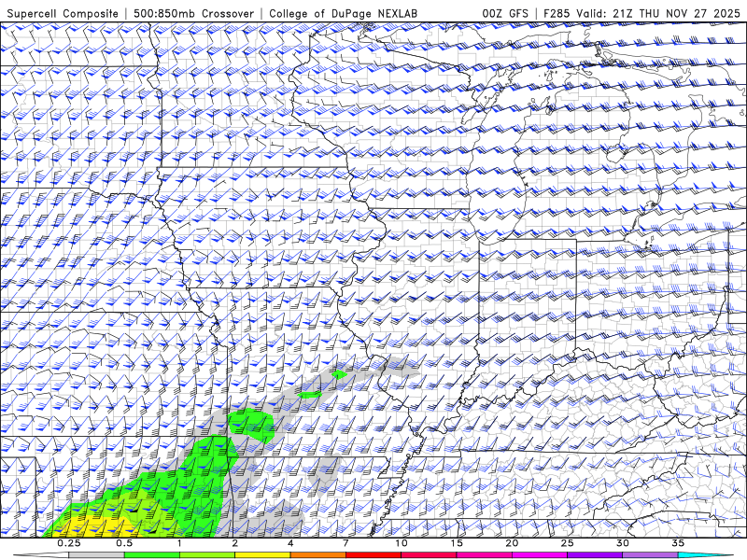Click the "4" color scale label
The height and width of the screenshot is (560, 747).
point(290,543)
